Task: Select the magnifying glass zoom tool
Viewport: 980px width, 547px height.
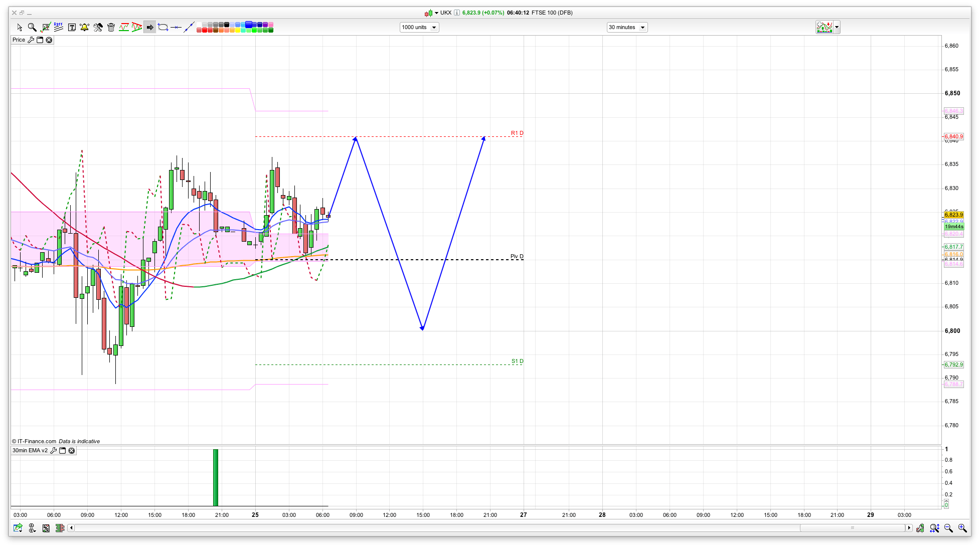Action: [x=32, y=27]
